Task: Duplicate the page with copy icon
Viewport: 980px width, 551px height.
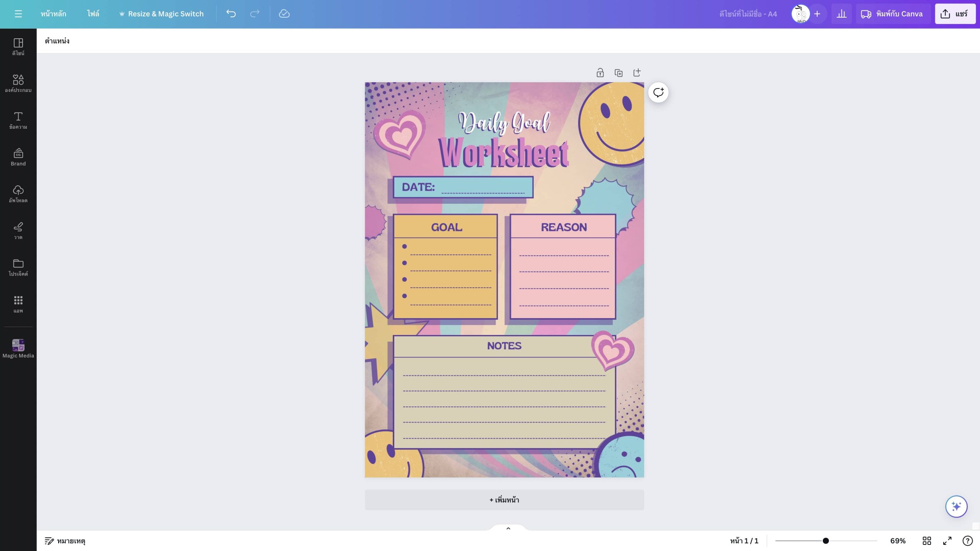Action: 618,73
